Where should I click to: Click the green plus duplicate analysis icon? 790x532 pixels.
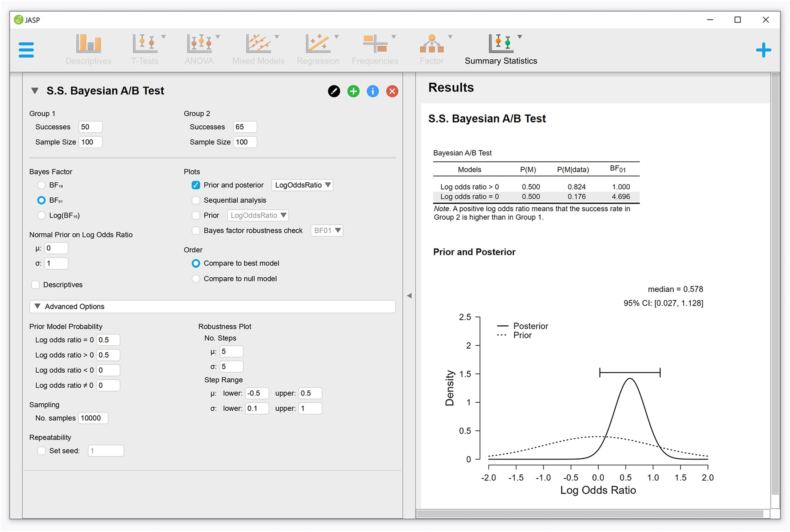(353, 91)
